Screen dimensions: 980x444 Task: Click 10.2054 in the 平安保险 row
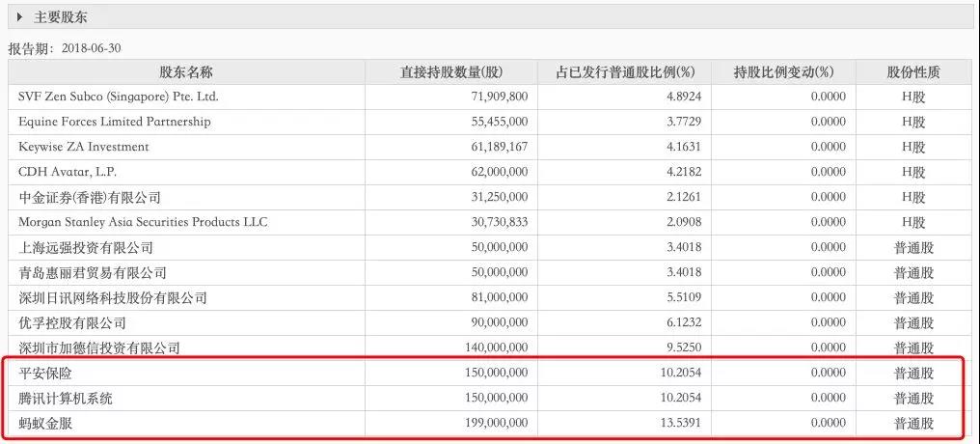tap(679, 374)
